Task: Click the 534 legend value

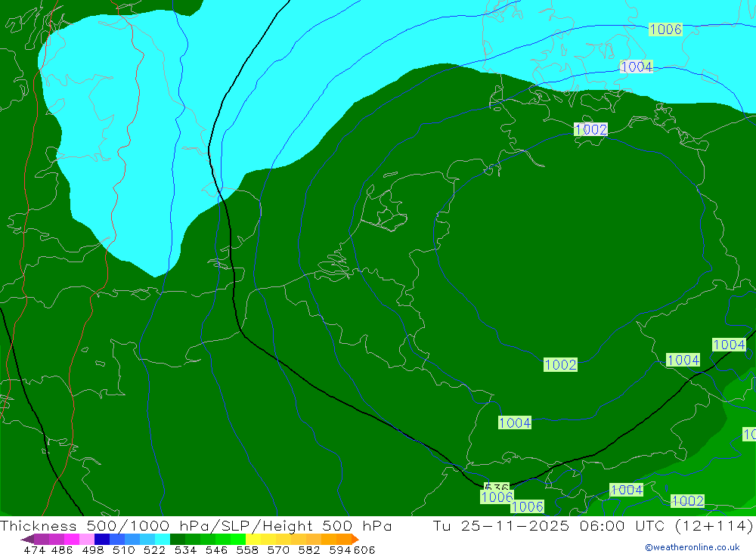Action: click(x=185, y=549)
